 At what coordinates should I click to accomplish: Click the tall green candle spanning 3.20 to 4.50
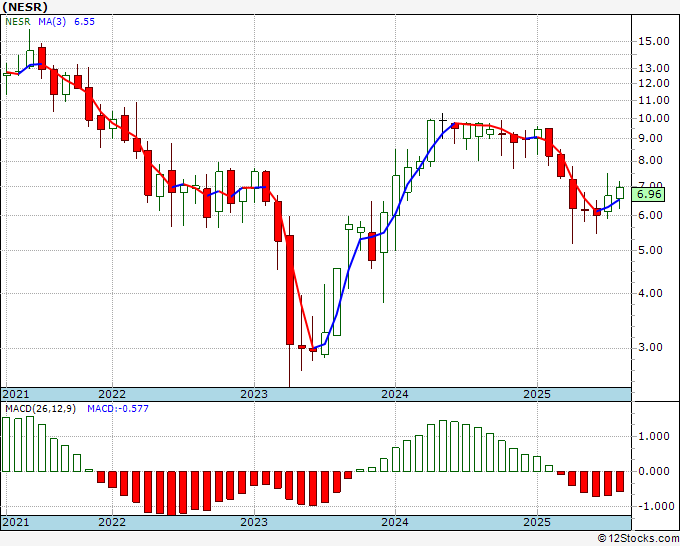pos(337,302)
